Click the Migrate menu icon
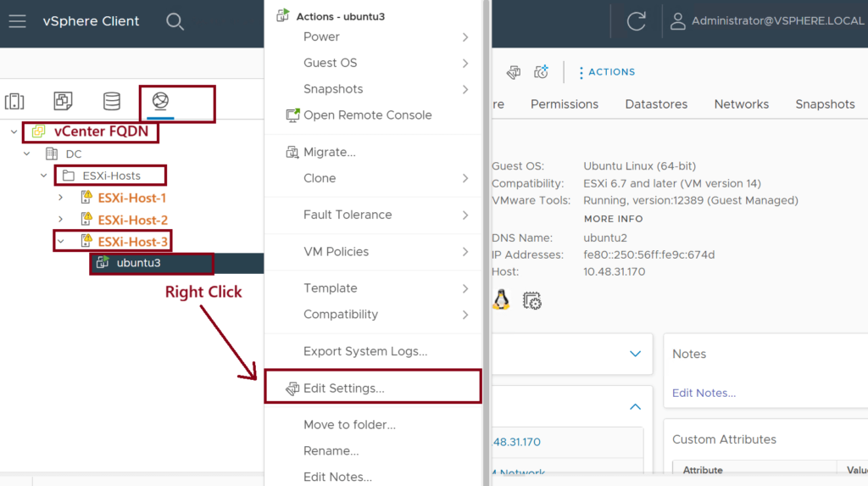 [292, 152]
